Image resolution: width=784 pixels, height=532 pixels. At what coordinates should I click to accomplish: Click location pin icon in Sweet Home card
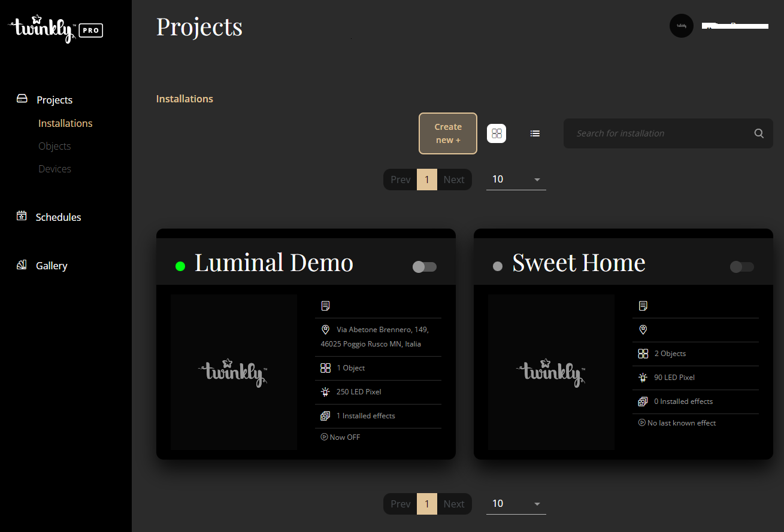(643, 330)
